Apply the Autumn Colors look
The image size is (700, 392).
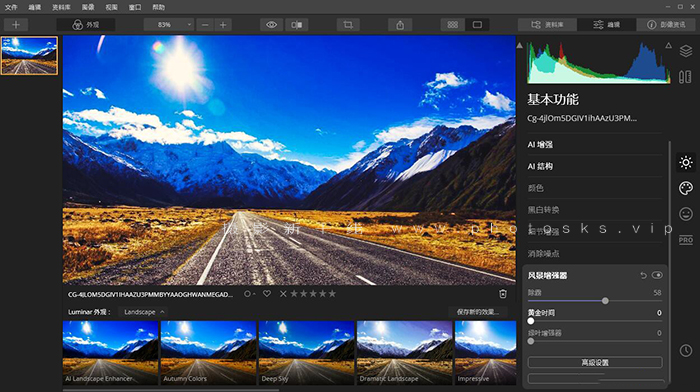coord(208,353)
